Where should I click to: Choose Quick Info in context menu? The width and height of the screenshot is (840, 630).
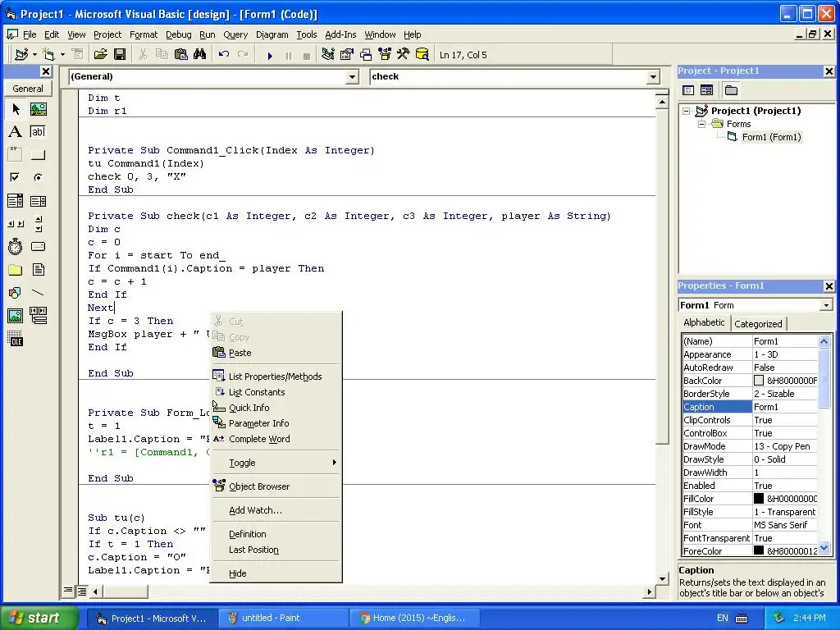(x=276, y=408)
